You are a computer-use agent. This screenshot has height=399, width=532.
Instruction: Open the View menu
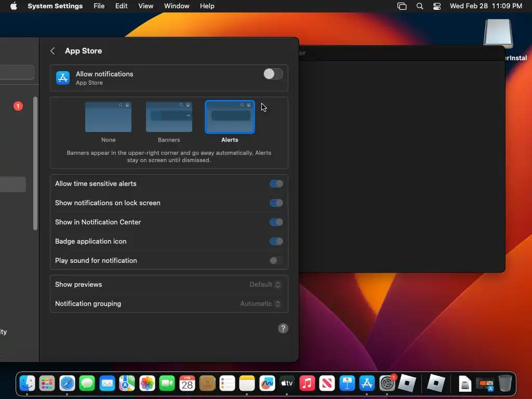click(145, 6)
